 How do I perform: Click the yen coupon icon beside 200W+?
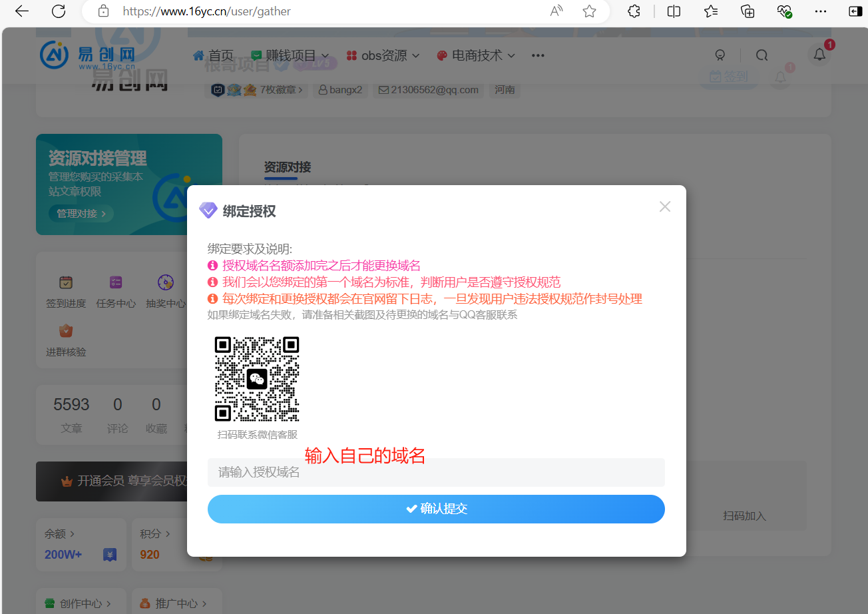click(x=110, y=555)
